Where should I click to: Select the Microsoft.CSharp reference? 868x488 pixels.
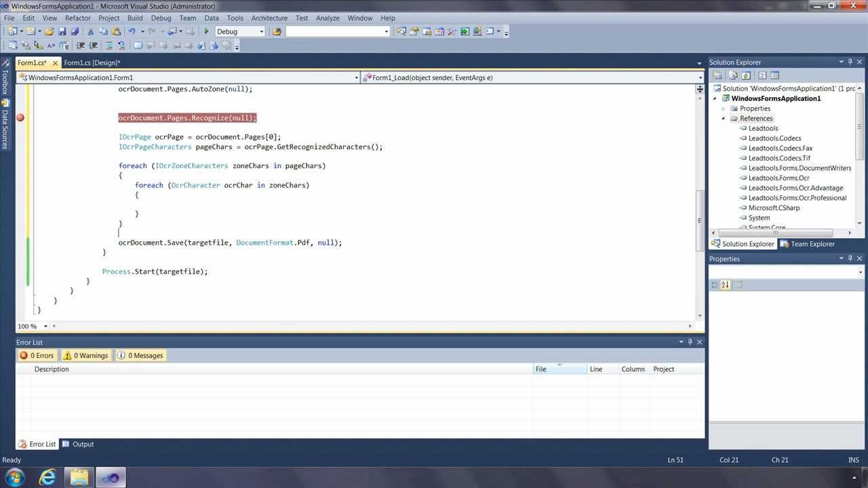(774, 208)
